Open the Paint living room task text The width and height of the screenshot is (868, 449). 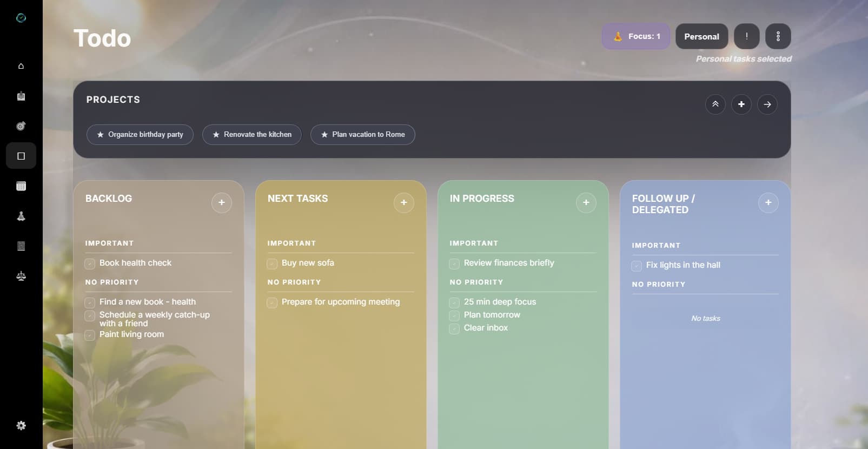coord(131,334)
